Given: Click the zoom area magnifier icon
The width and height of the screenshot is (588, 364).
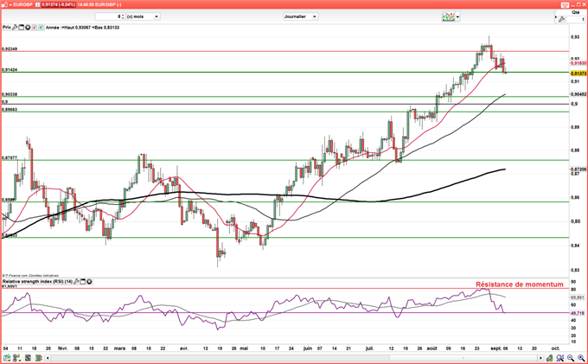Looking at the screenshot, I should point(560,358).
